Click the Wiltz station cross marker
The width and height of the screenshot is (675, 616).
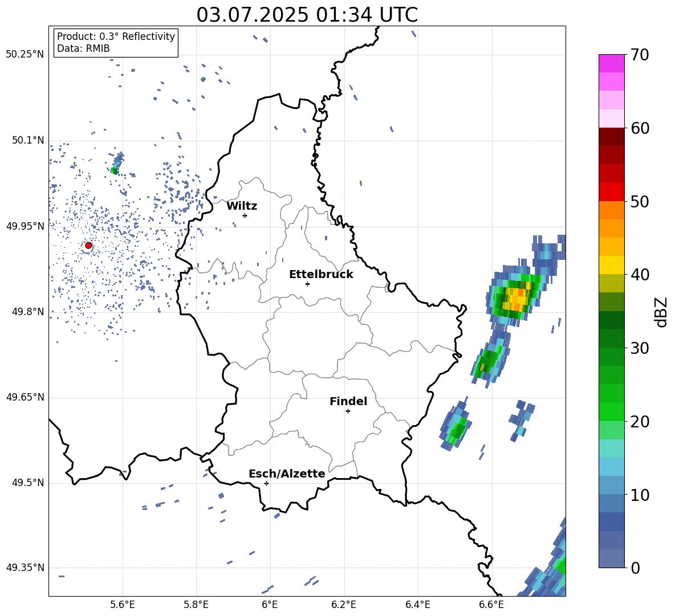click(245, 215)
